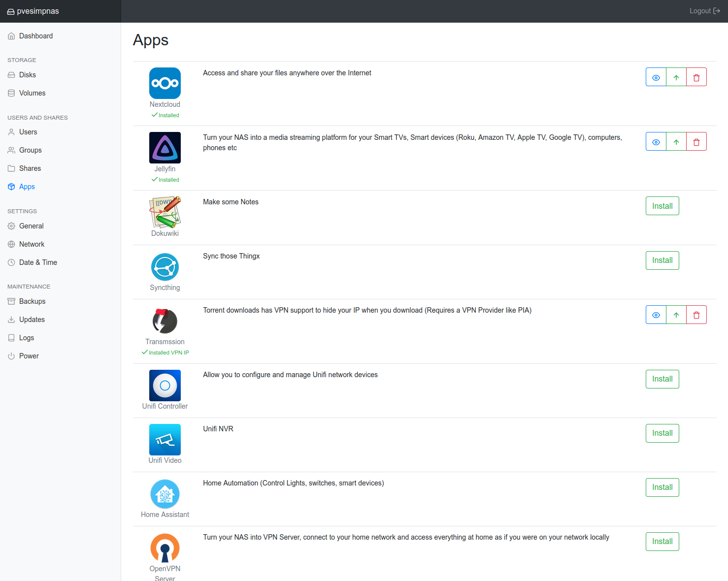The height and width of the screenshot is (581, 728).
Task: Open the Dashboard page in sidebar
Action: (35, 36)
